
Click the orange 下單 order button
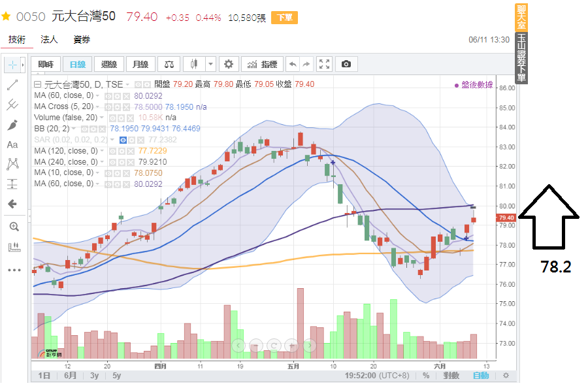point(285,18)
